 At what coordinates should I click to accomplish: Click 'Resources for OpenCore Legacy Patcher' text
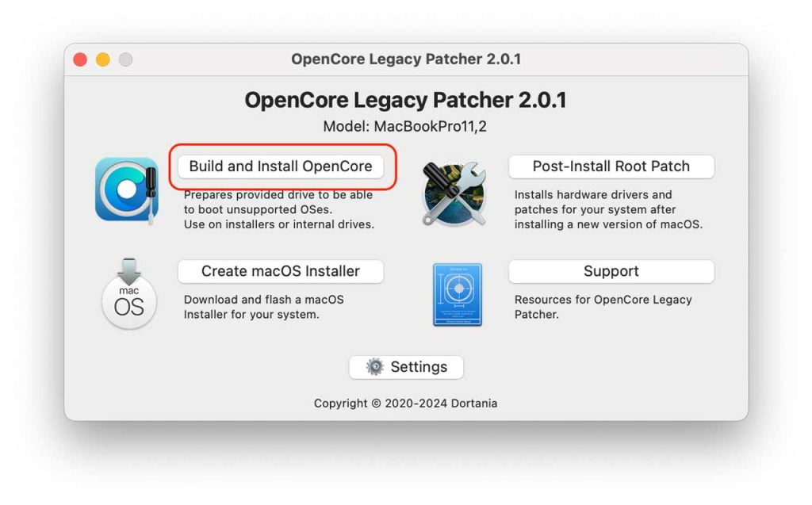(x=603, y=307)
